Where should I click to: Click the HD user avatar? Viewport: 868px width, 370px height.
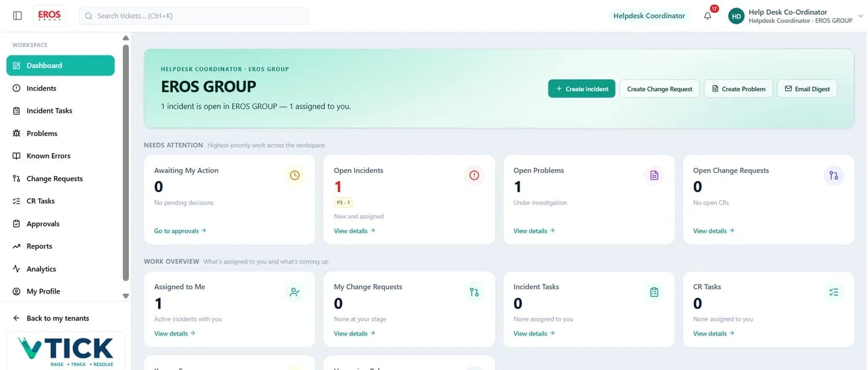pyautogui.click(x=736, y=16)
